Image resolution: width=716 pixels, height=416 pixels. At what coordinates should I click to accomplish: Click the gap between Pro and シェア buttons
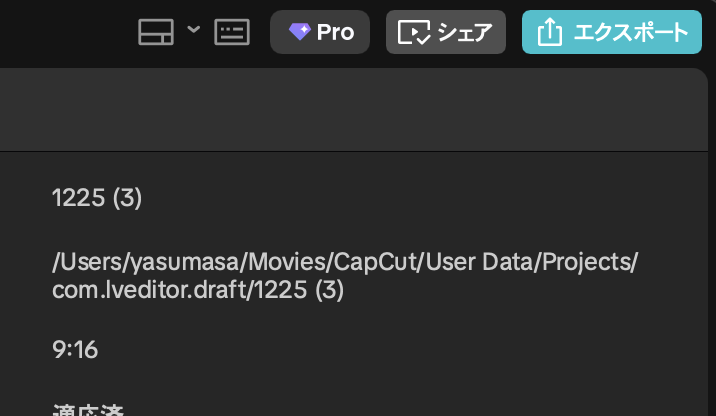(378, 32)
